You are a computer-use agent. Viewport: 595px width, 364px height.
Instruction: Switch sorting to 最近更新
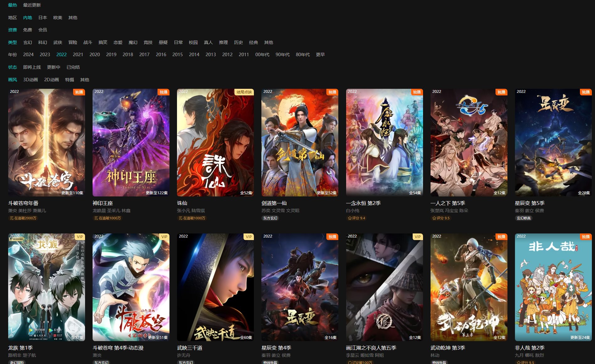(x=32, y=5)
